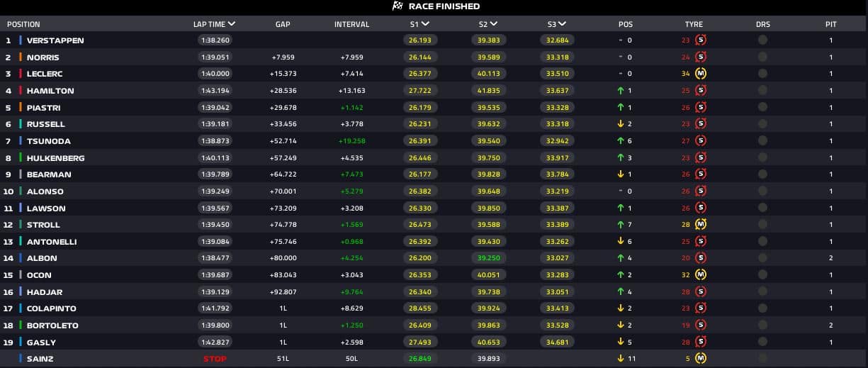Click Stroll's medium tyre icon

click(x=700, y=225)
